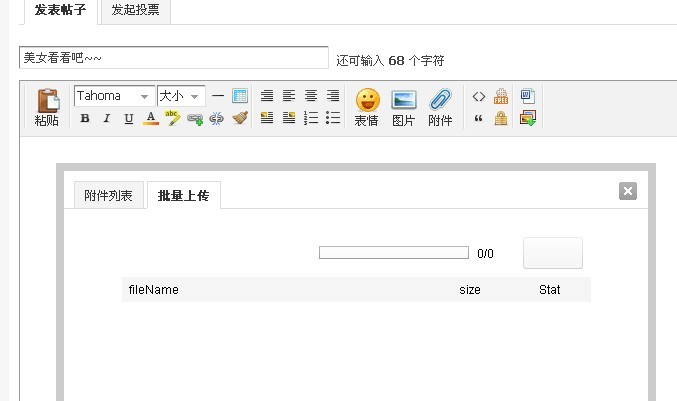Click the 粘贴 paste clipboard icon

pos(47,107)
